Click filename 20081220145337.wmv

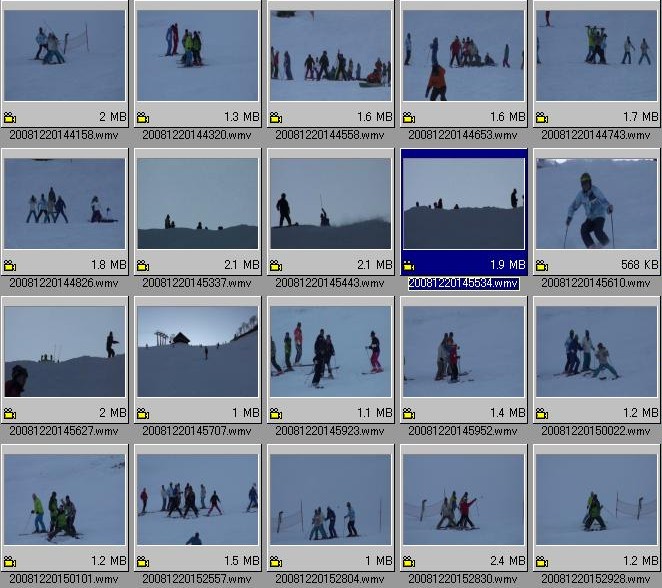point(197,283)
